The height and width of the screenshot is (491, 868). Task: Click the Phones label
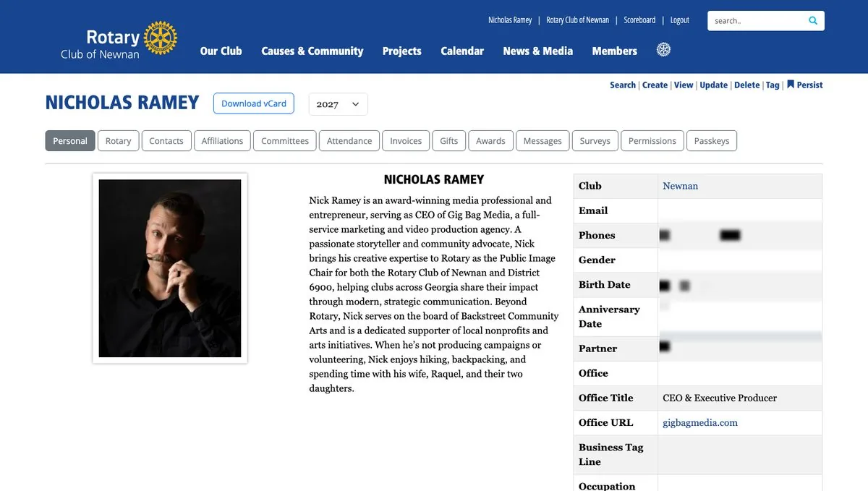597,235
